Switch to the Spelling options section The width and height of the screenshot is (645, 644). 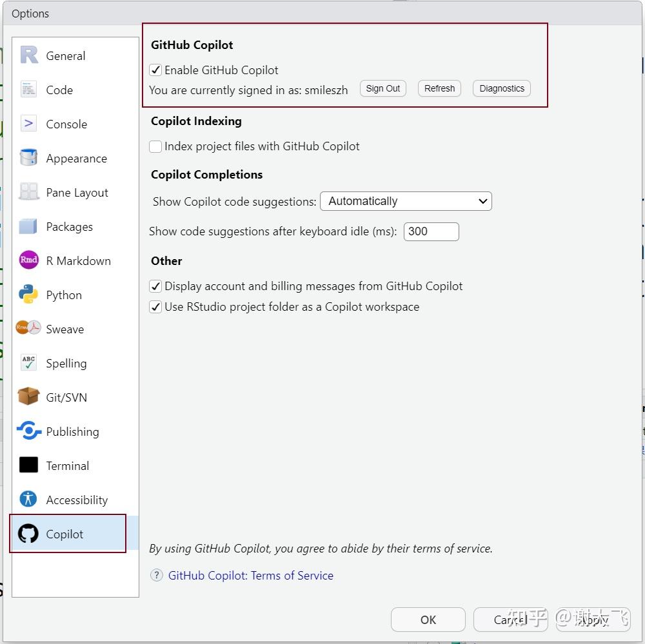66,363
